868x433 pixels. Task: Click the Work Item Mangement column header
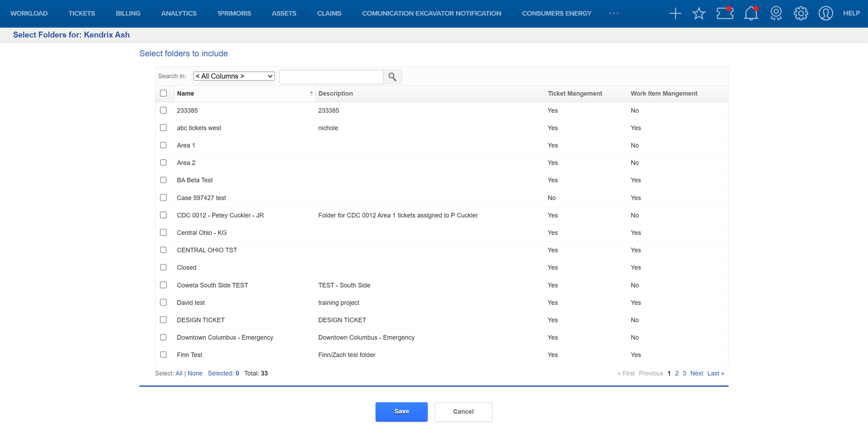pyautogui.click(x=664, y=94)
